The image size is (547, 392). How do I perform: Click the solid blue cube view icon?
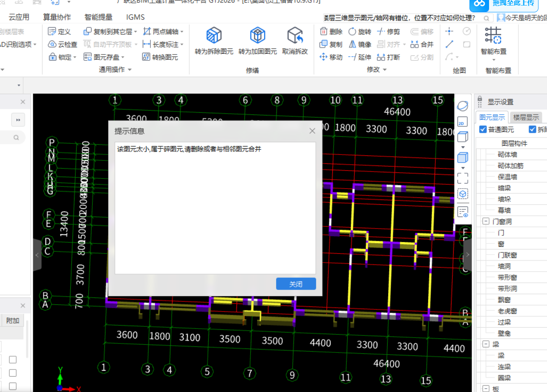pyautogui.click(x=462, y=157)
